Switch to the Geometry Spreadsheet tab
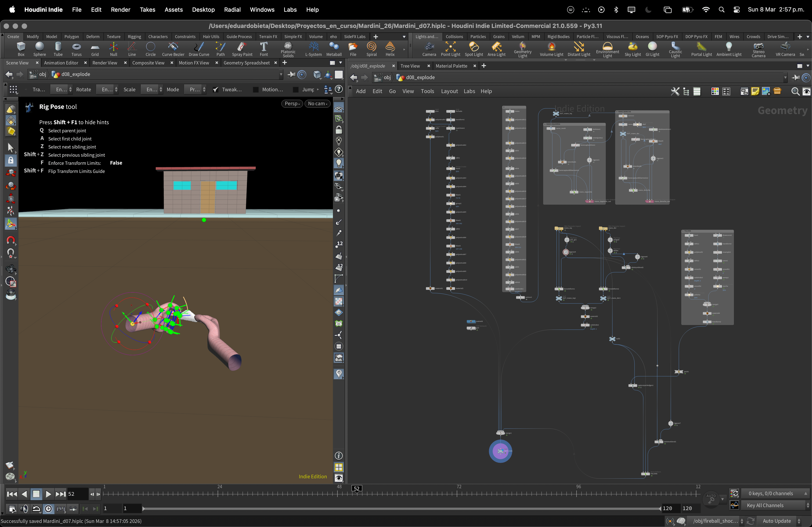The height and width of the screenshot is (527, 812). pyautogui.click(x=246, y=63)
